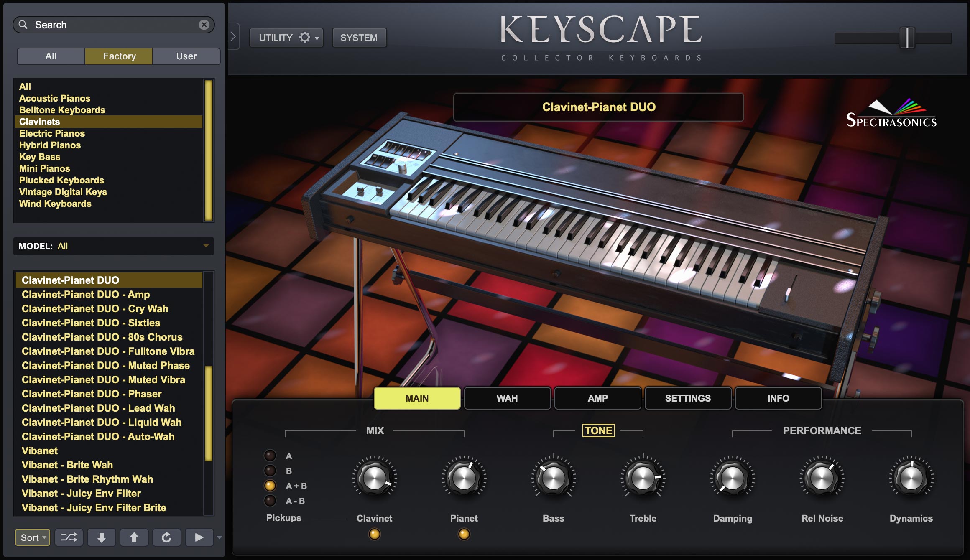Click the Bass tone knob
The width and height of the screenshot is (970, 560).
click(554, 478)
